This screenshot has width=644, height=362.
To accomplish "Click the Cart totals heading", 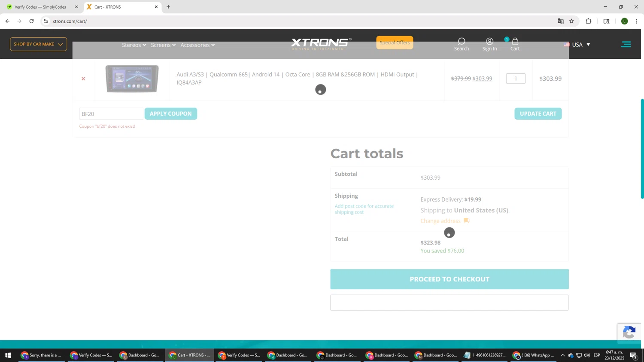I will click(367, 154).
